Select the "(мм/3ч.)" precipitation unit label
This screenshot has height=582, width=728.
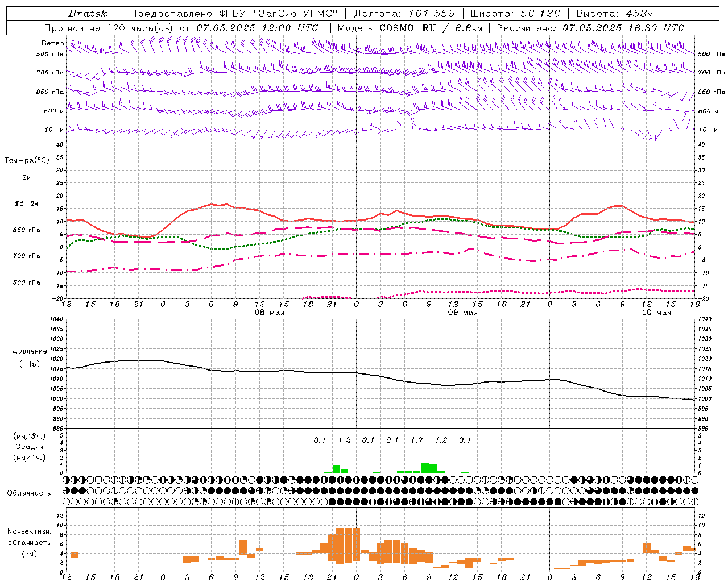30,436
